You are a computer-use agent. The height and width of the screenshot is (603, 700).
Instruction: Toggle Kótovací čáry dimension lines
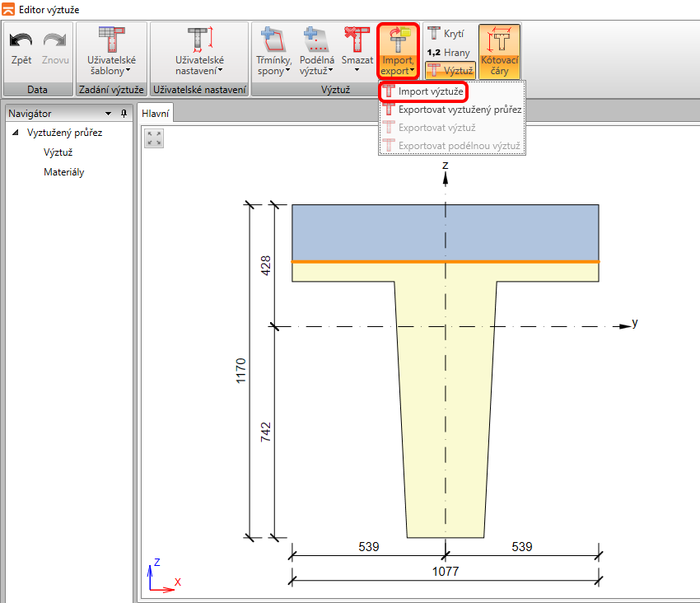click(499, 50)
